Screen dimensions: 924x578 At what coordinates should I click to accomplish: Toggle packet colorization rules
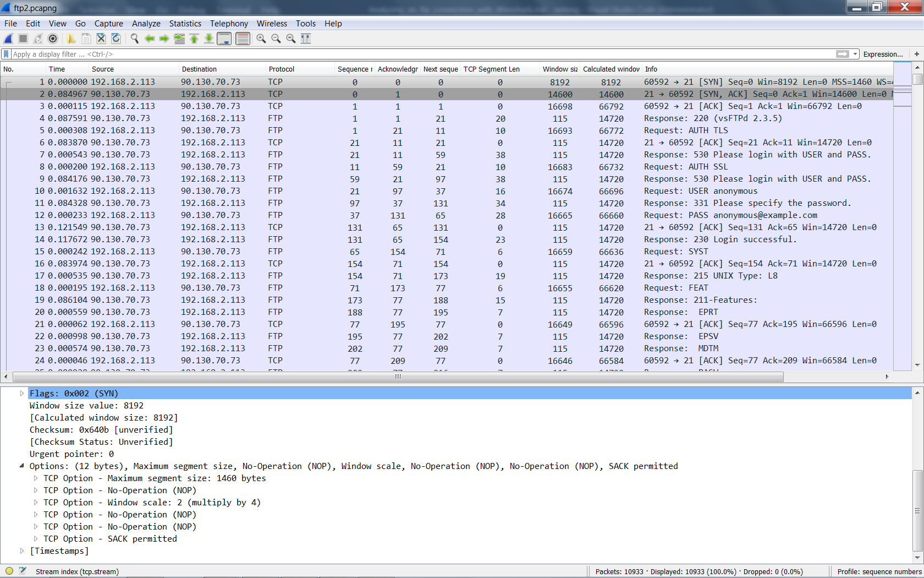[243, 39]
